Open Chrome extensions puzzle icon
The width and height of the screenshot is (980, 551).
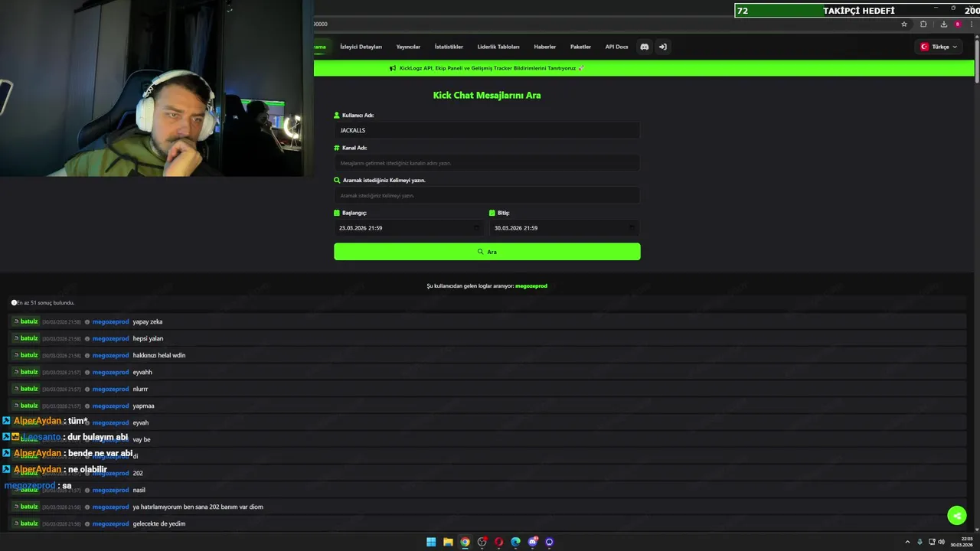point(923,24)
